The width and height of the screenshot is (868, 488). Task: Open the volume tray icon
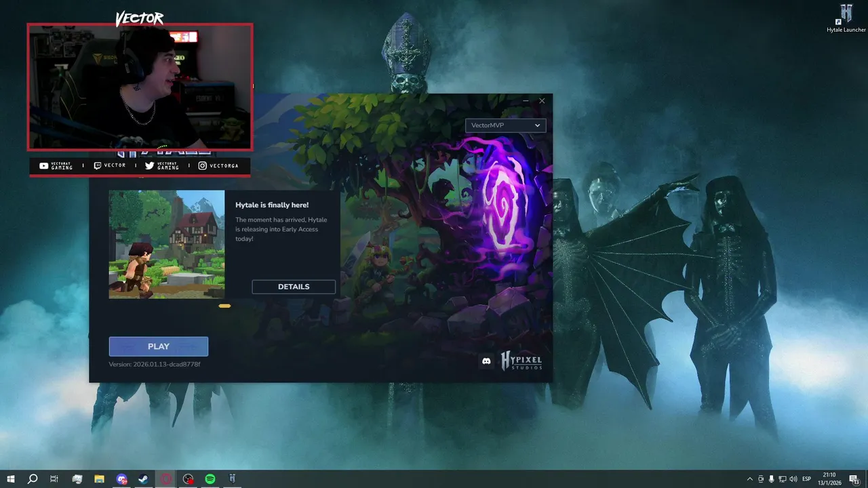pos(793,479)
